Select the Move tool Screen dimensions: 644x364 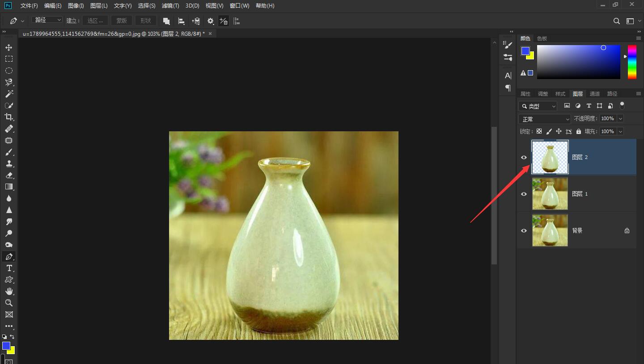point(8,47)
